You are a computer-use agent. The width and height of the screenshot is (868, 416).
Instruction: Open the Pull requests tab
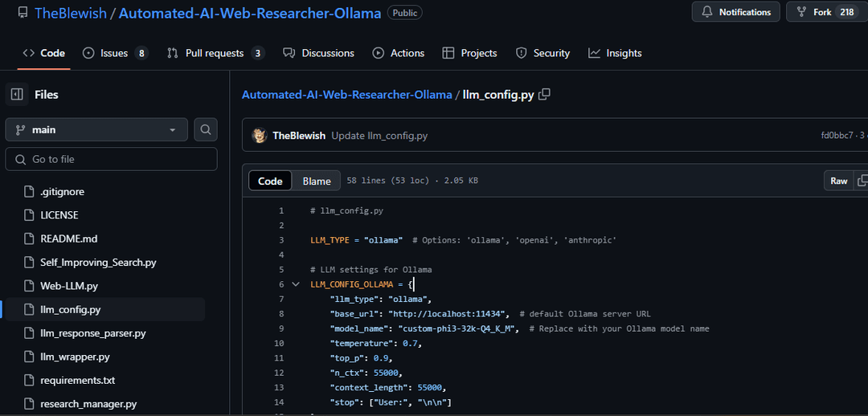(x=215, y=53)
